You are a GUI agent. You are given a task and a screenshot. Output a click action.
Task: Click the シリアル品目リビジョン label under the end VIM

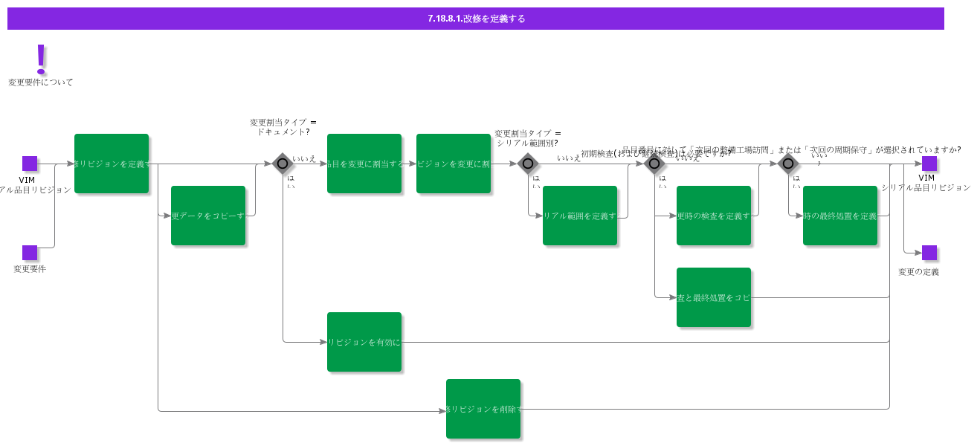pyautogui.click(x=926, y=188)
